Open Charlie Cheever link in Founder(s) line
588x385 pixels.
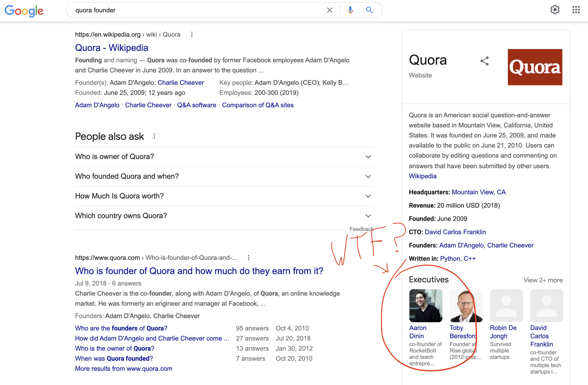pyautogui.click(x=181, y=82)
